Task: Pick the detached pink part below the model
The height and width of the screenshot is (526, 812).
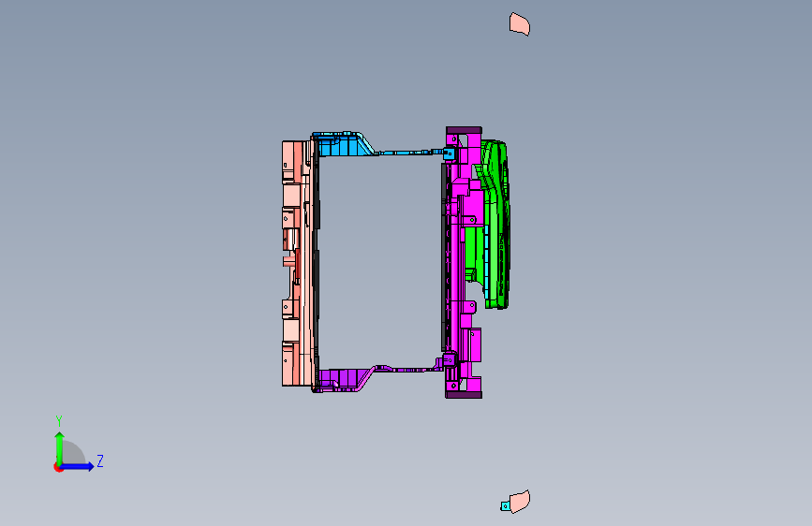Action: pos(520,502)
